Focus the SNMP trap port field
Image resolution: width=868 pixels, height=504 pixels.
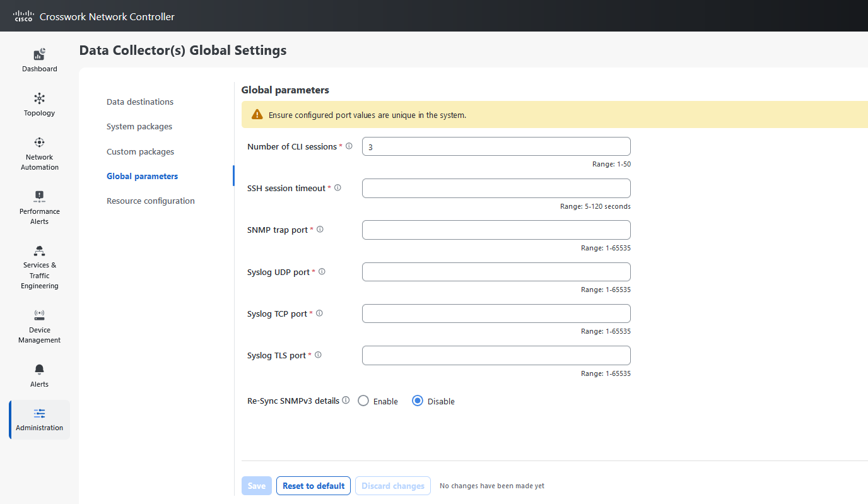(x=496, y=230)
